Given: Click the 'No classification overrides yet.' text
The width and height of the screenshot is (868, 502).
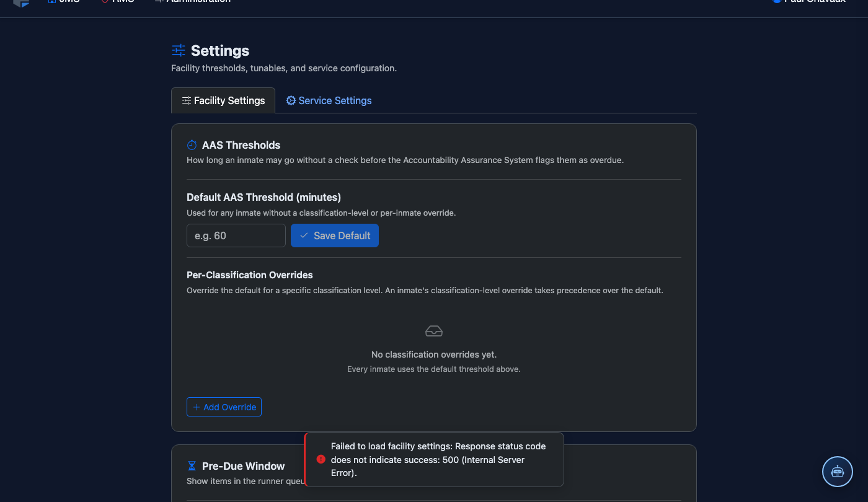Looking at the screenshot, I should (434, 354).
